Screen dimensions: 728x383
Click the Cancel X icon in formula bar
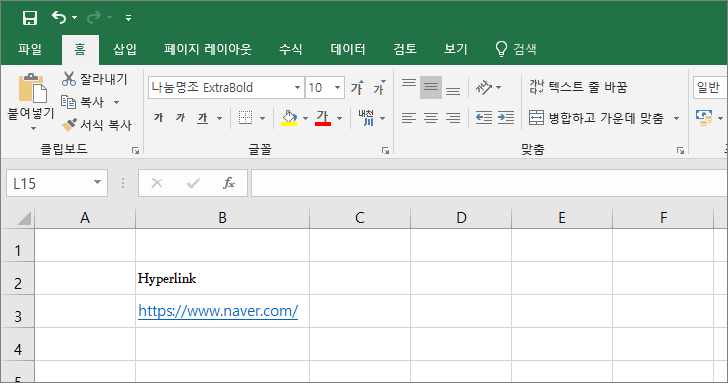point(157,183)
